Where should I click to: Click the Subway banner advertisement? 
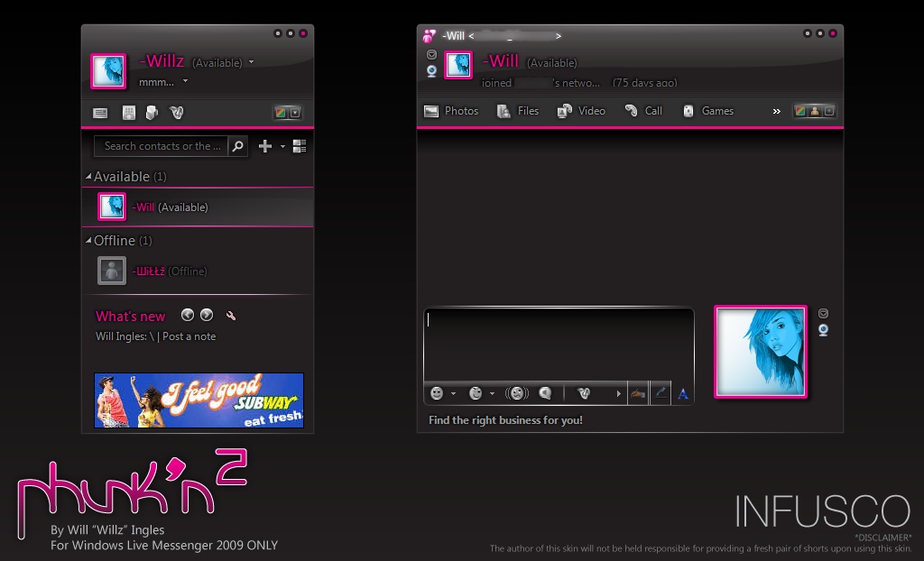coord(199,400)
